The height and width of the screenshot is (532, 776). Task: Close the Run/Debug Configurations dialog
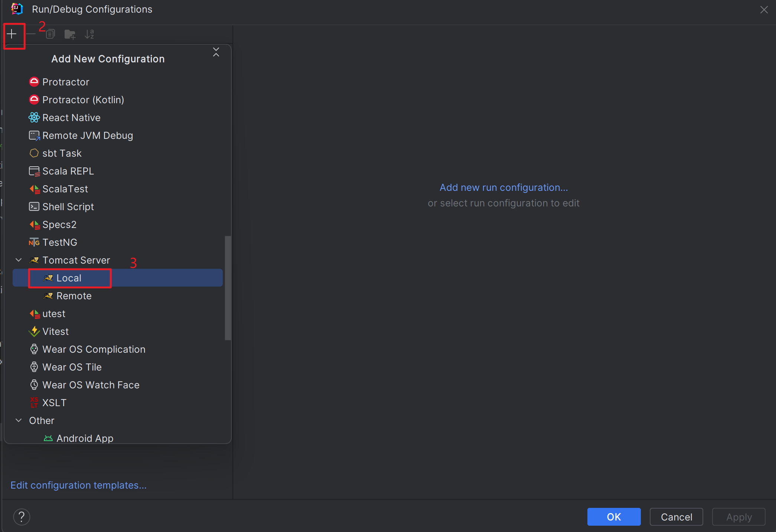(x=764, y=10)
